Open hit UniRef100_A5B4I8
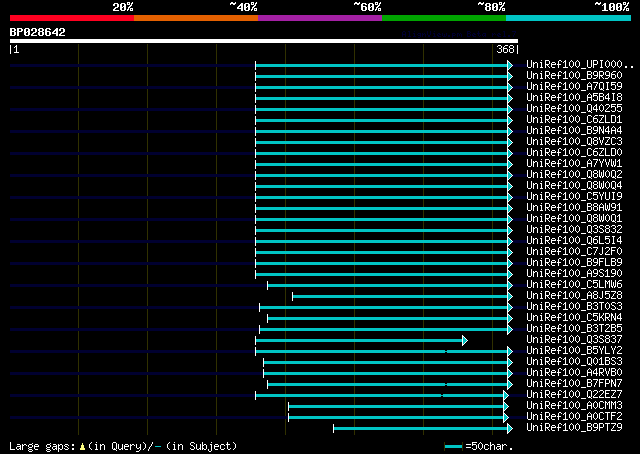The height and width of the screenshot is (454, 640). pos(574,98)
